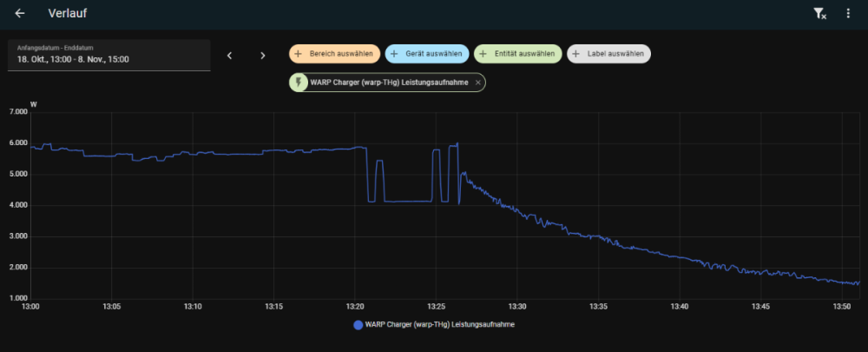Advance to the next time range

coord(263,56)
